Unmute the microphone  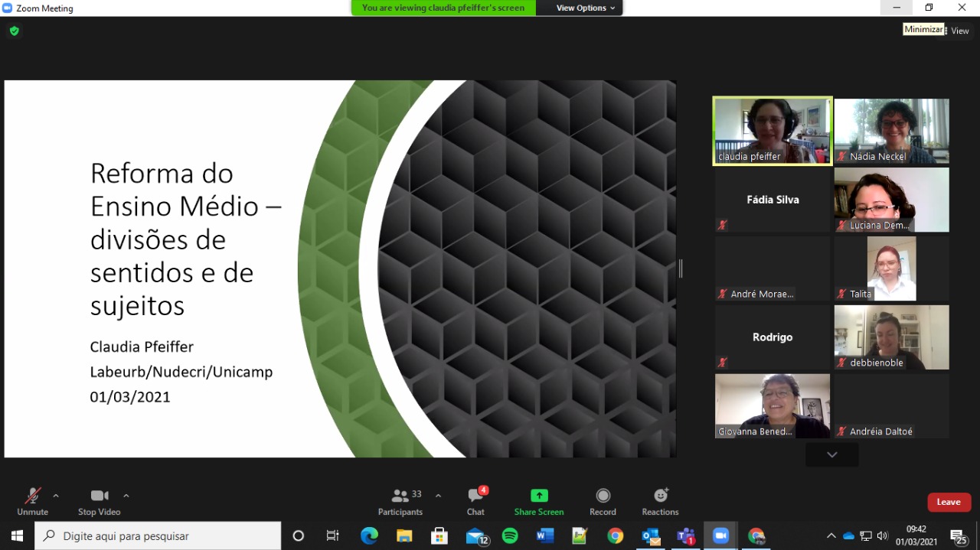tap(32, 501)
